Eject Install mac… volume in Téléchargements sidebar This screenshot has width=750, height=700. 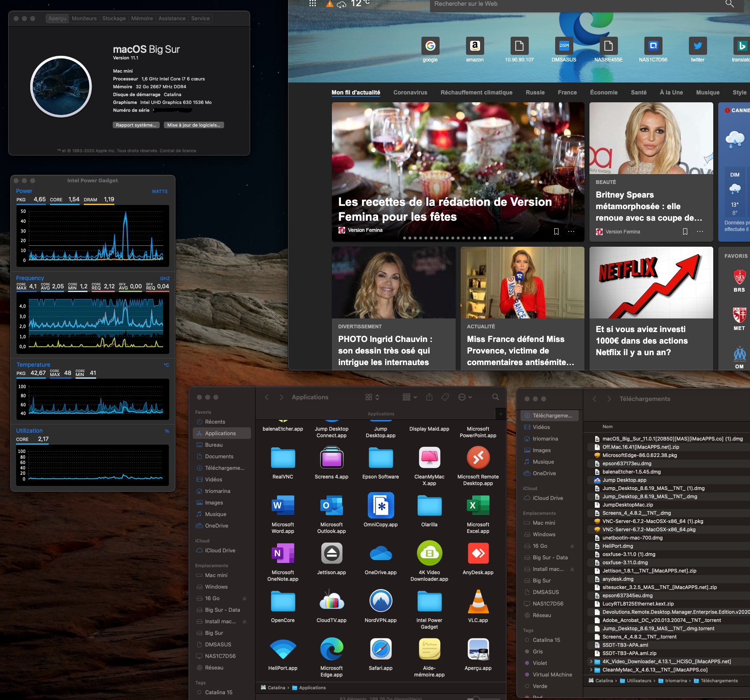tap(572, 569)
